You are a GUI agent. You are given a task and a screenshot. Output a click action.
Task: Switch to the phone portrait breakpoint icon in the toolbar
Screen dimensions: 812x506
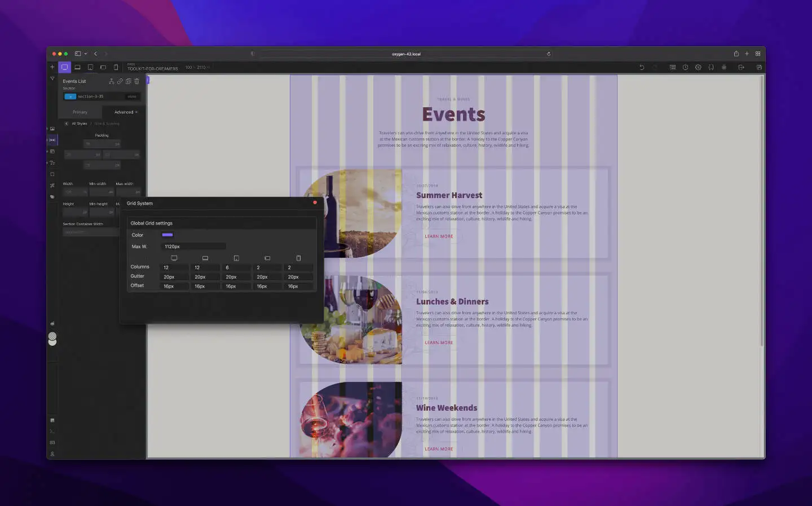click(116, 67)
